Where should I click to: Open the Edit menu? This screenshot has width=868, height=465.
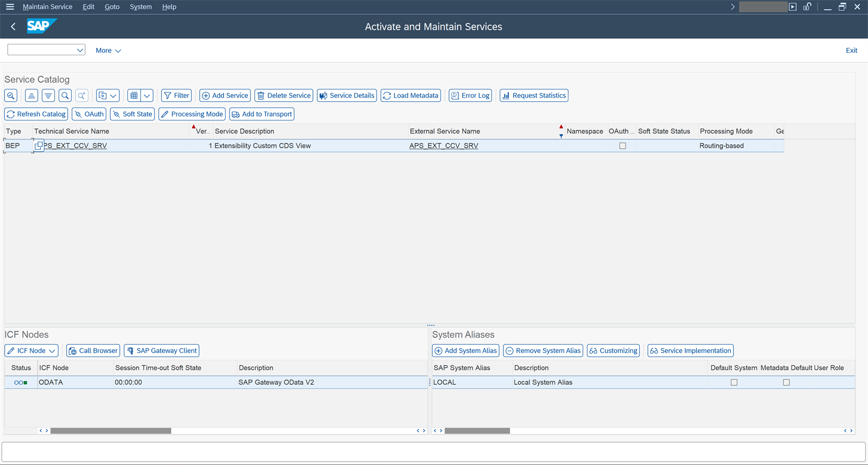pos(88,7)
